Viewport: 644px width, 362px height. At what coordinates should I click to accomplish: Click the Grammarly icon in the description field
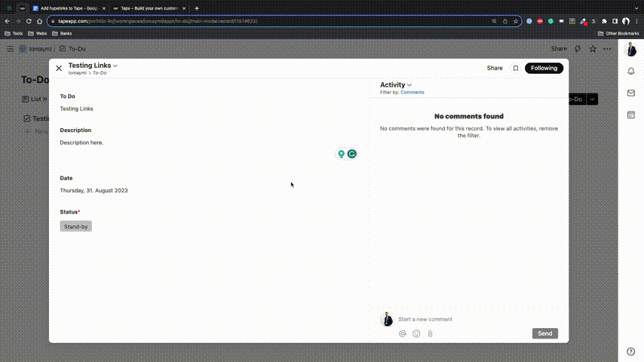(352, 154)
